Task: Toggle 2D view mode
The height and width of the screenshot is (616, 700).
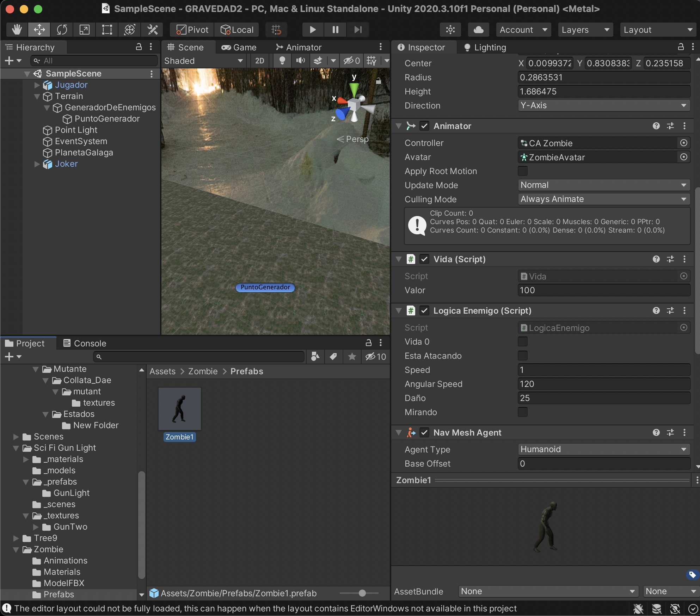Action: [259, 61]
